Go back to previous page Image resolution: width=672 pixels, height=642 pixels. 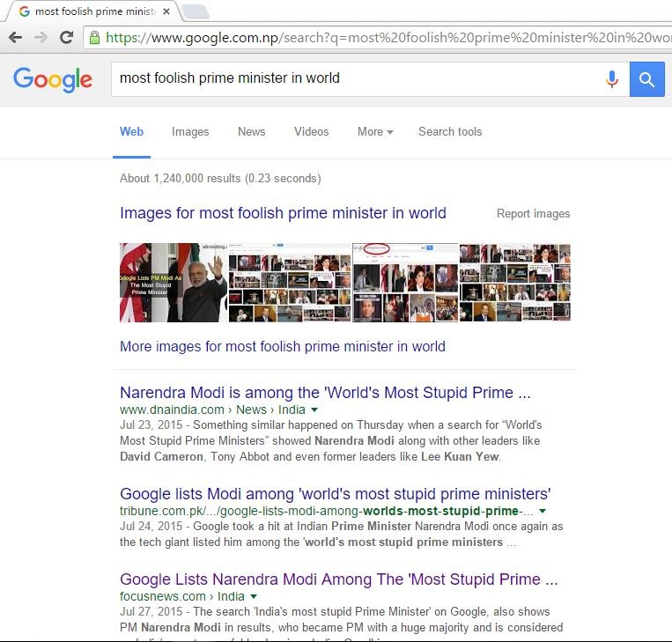[16, 38]
